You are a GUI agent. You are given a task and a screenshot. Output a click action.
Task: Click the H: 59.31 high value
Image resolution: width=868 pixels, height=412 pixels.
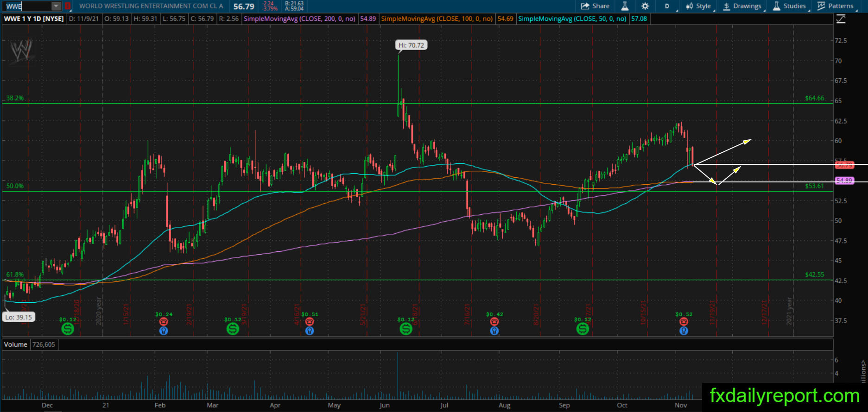pyautogui.click(x=146, y=19)
